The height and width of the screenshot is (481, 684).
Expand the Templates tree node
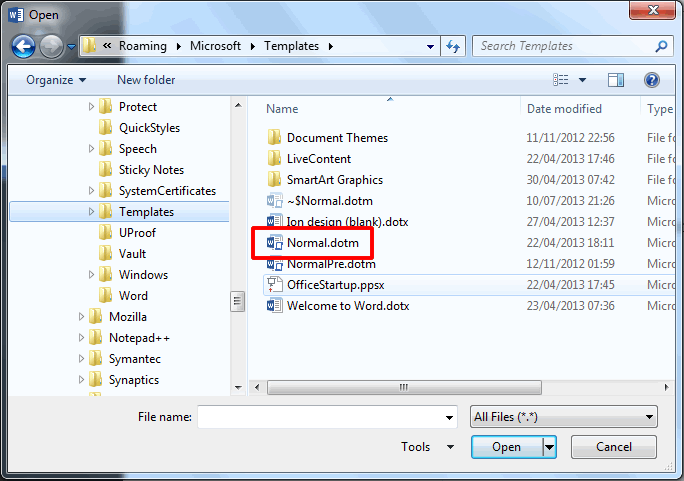click(x=91, y=212)
